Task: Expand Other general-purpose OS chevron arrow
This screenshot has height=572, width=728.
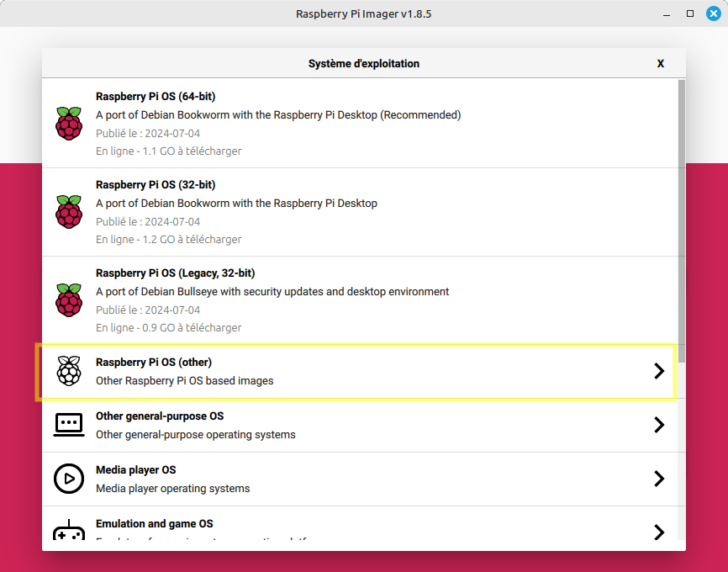Action: point(659,425)
